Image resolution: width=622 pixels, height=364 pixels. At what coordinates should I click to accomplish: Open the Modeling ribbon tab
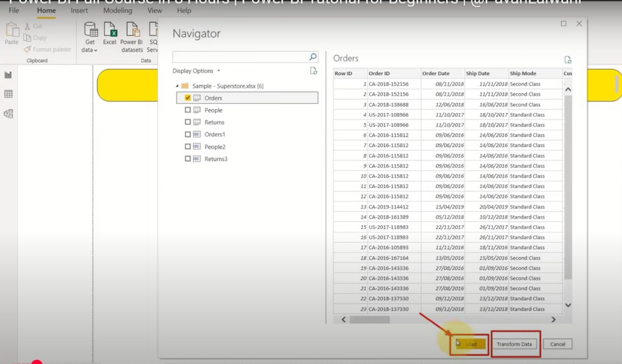coord(118,10)
